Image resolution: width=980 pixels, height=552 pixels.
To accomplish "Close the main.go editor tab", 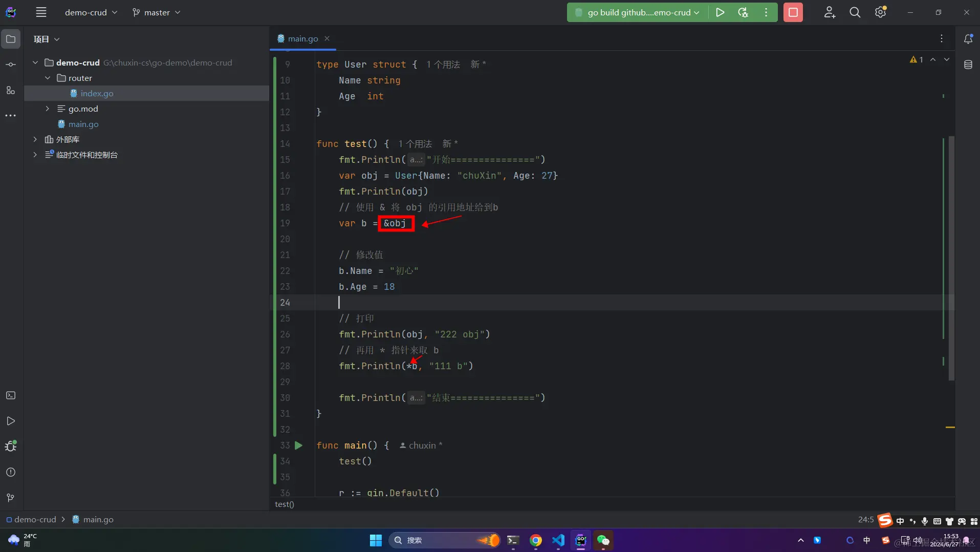I will (327, 38).
